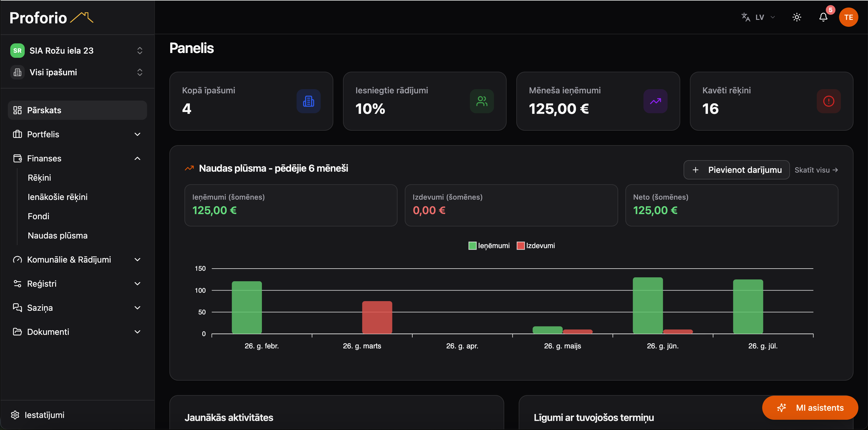Follow the Skatīt visu link
The width and height of the screenshot is (868, 430).
[816, 170]
